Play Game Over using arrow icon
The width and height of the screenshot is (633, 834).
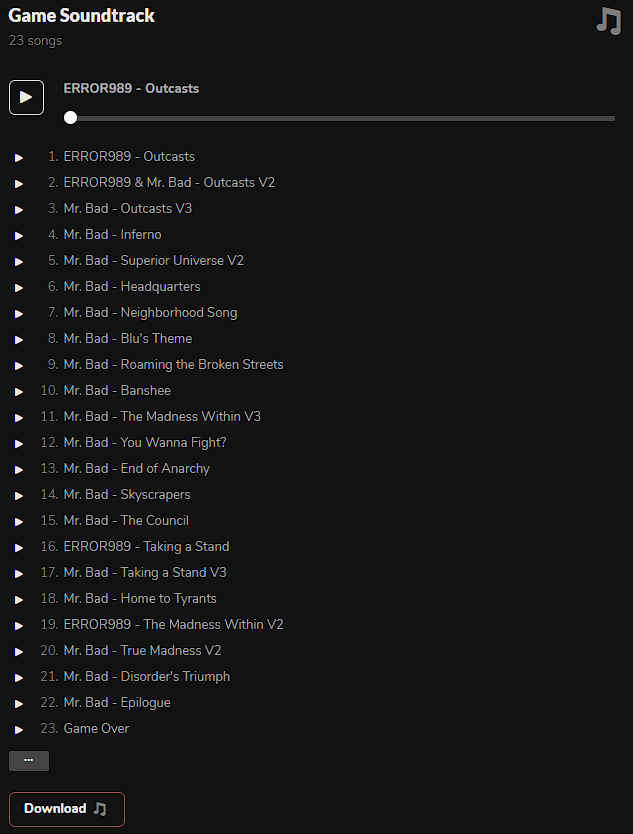(19, 730)
